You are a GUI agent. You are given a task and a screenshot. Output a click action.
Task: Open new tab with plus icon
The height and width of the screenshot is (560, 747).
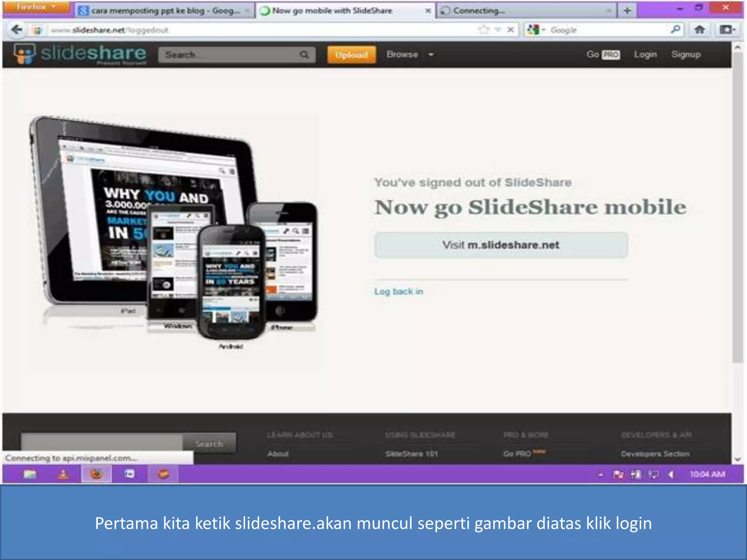627,11
